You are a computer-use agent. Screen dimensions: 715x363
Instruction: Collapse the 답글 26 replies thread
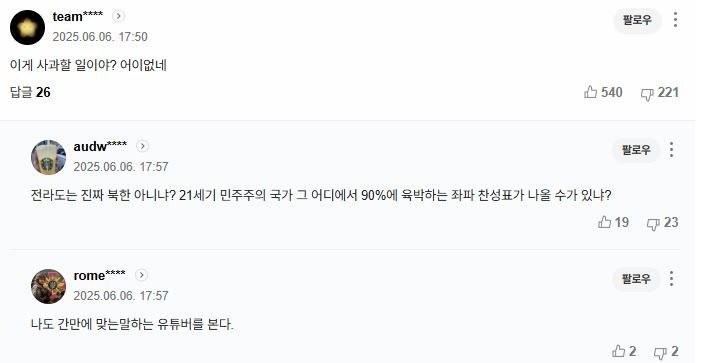tap(30, 92)
